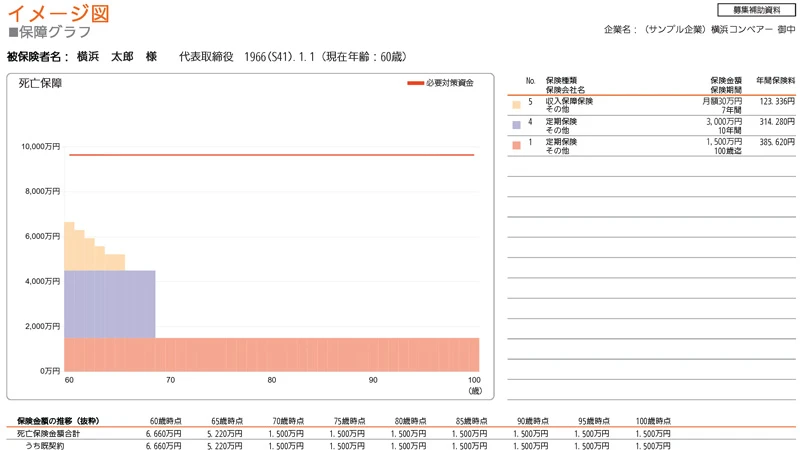Click the 保険種類 column header

tap(561, 80)
